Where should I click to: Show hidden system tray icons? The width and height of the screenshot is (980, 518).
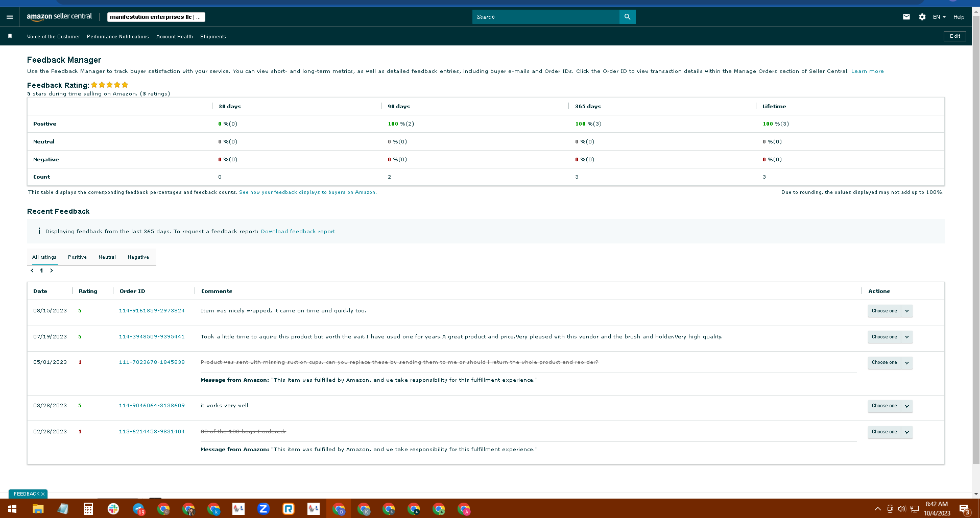(x=877, y=509)
